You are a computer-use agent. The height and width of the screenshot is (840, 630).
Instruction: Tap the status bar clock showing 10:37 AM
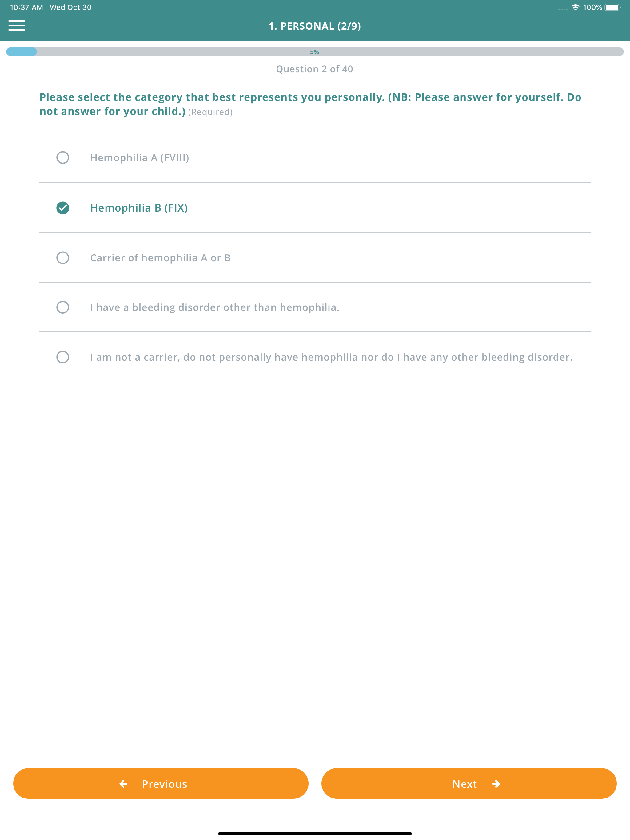pyautogui.click(x=26, y=7)
